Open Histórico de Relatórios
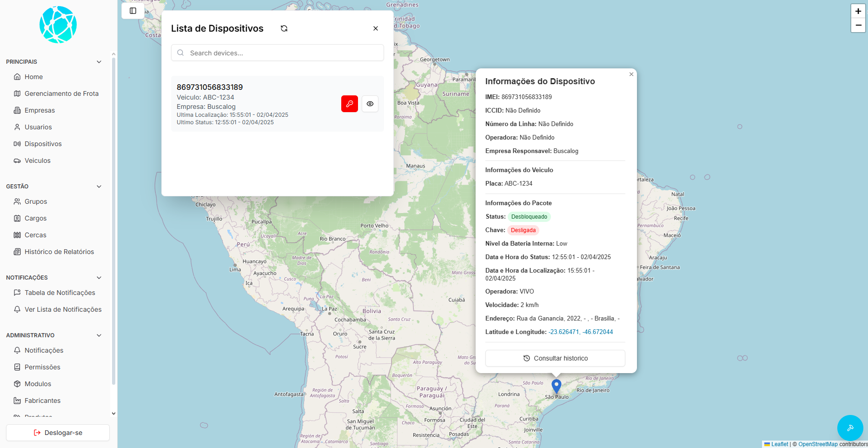The width and height of the screenshot is (868, 448). point(59,252)
